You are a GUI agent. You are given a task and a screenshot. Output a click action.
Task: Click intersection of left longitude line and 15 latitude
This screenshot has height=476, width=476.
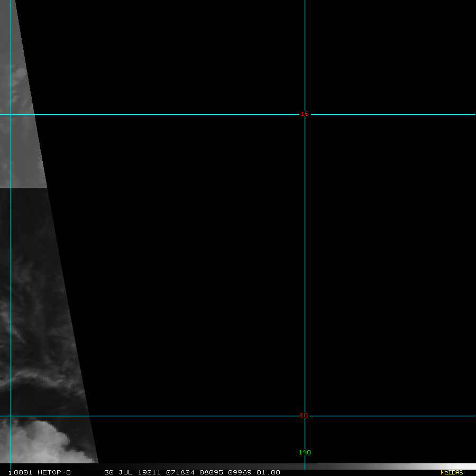pyautogui.click(x=11, y=114)
